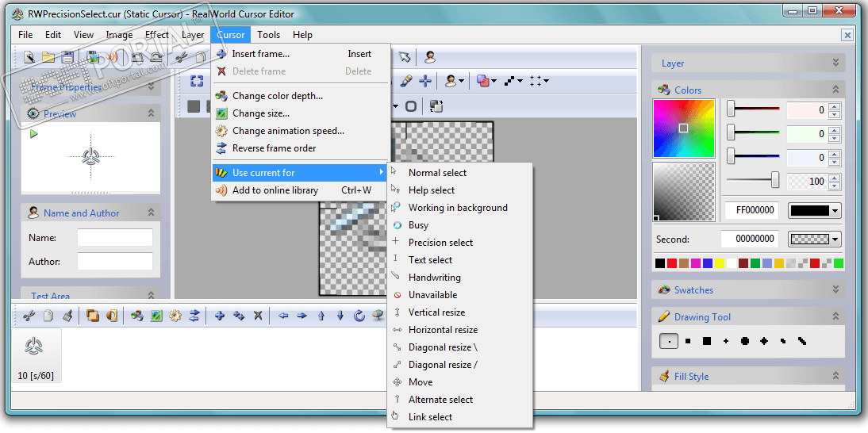Click the Name input field
Screen dimensions: 868x433
coord(114,238)
